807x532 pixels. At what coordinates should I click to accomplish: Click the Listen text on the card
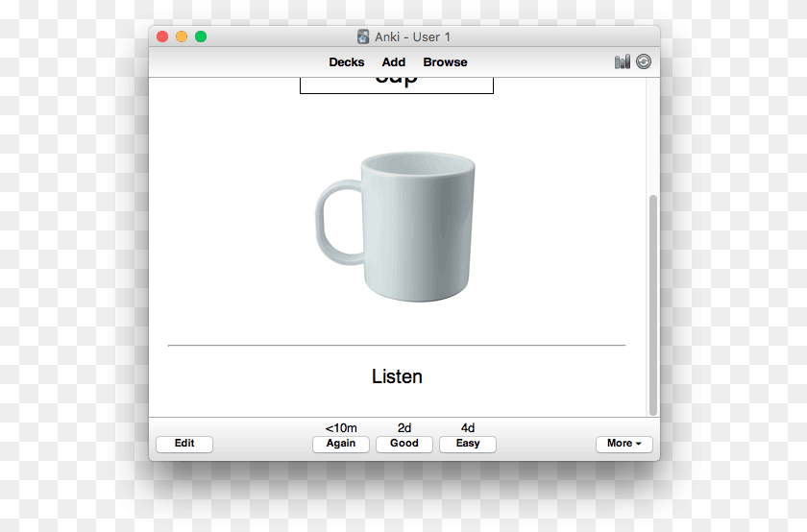[x=397, y=376]
